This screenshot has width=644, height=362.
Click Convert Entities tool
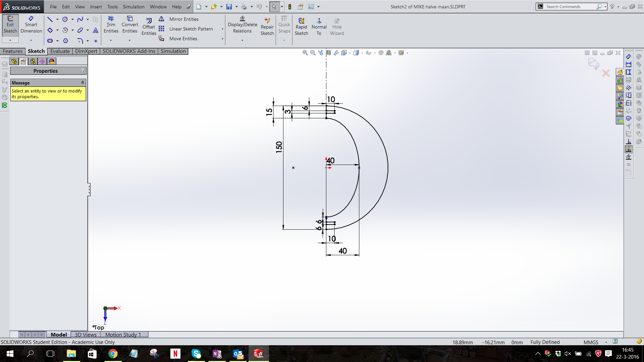130,25
